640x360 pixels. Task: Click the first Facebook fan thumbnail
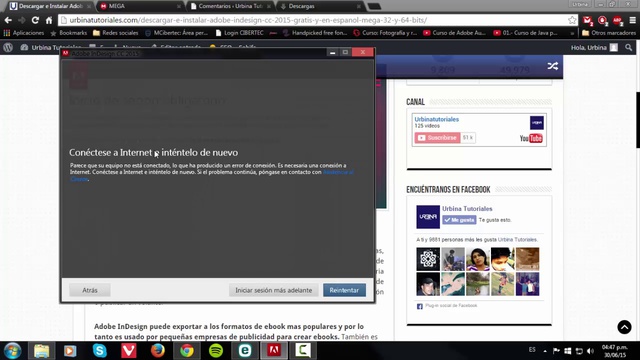click(428, 259)
